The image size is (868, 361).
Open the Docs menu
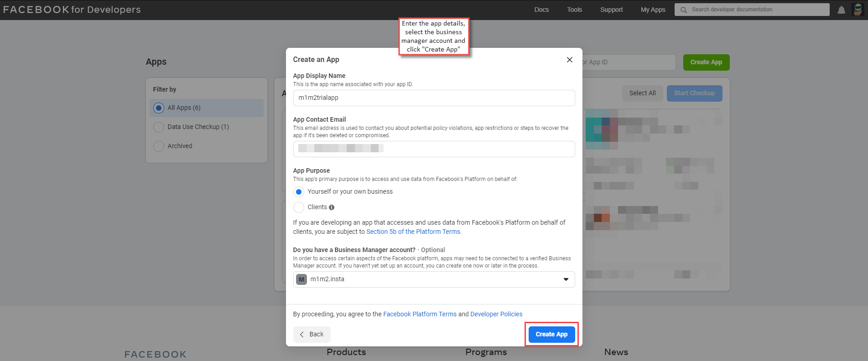click(541, 10)
